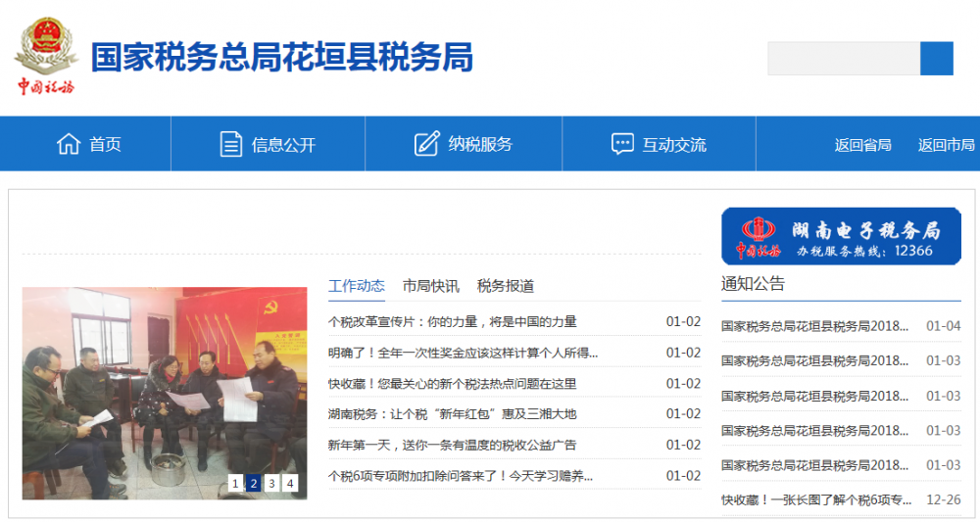Click the pencil icon beside 纳税服务
980x522 pixels.
click(x=426, y=144)
